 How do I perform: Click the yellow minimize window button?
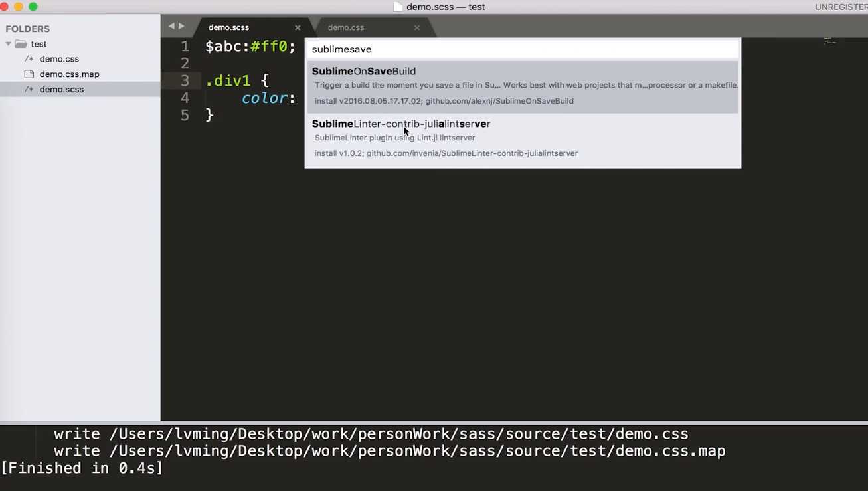tap(19, 7)
